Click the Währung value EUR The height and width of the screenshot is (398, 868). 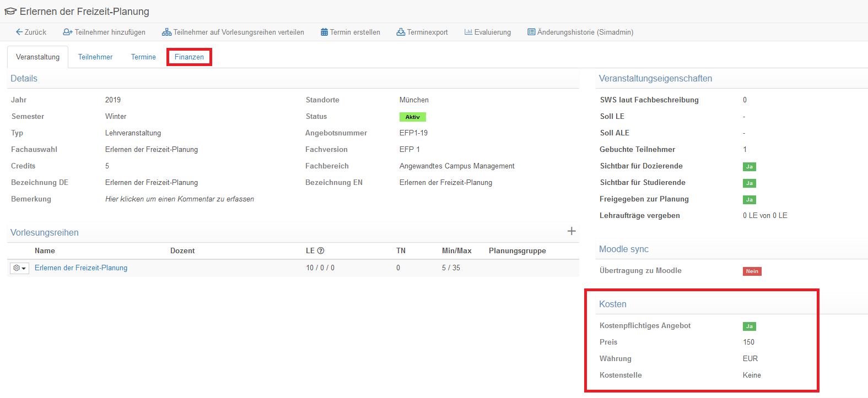click(x=750, y=358)
